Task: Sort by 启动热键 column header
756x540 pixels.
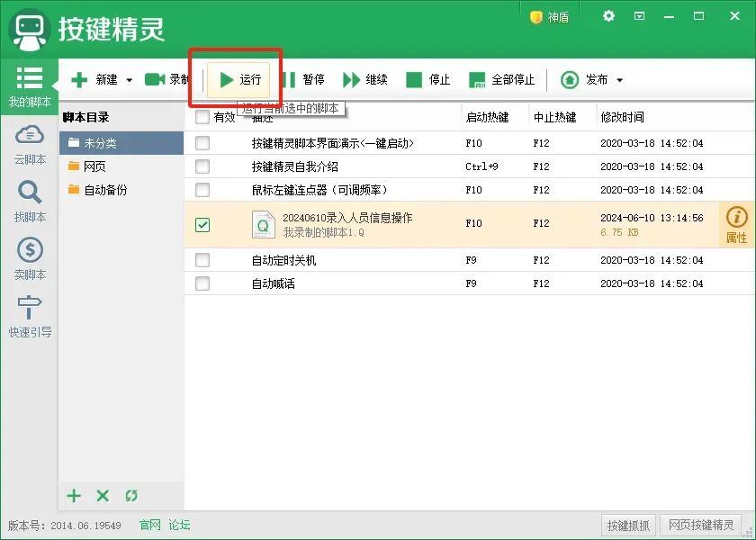Action: [x=487, y=117]
